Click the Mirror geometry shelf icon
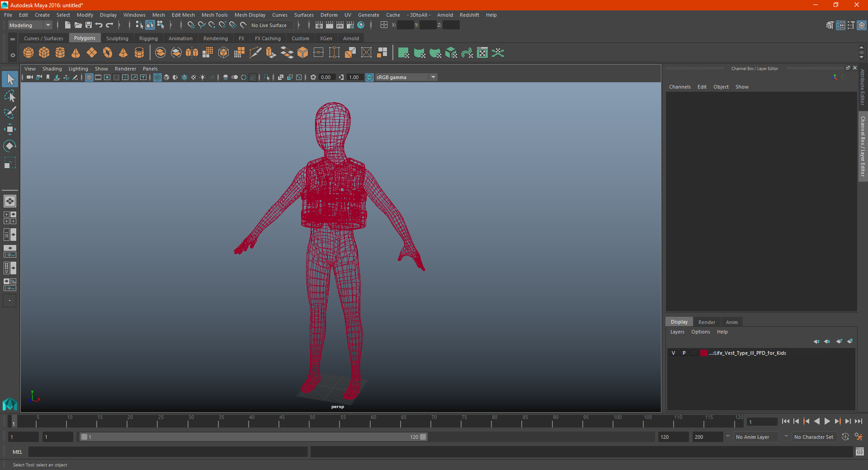868x470 pixels. (x=192, y=53)
